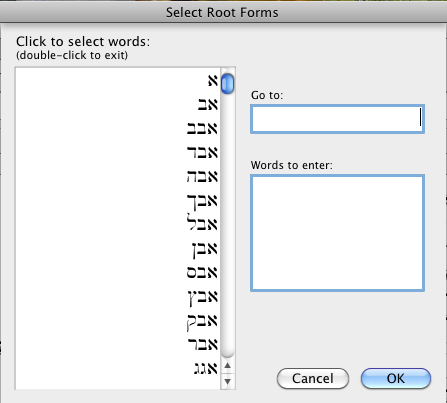447x403 pixels.
Task: Focus the Go to text field
Action: pos(337,119)
